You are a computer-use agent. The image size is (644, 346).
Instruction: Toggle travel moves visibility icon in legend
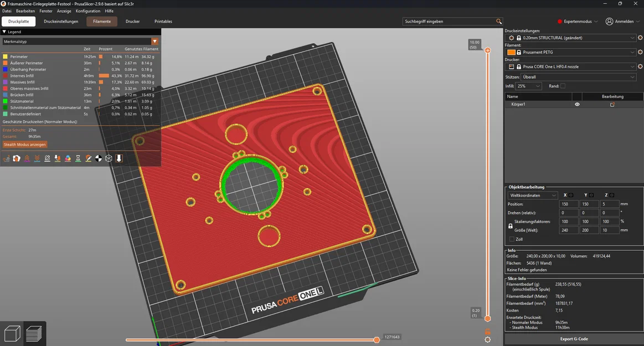pos(6,158)
